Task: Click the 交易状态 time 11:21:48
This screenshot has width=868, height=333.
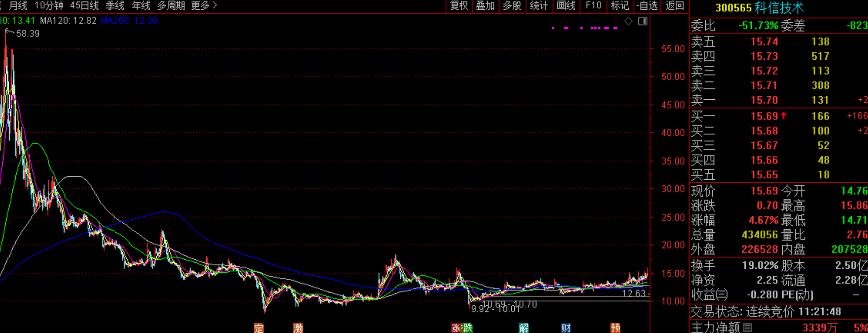Action: pos(820,312)
